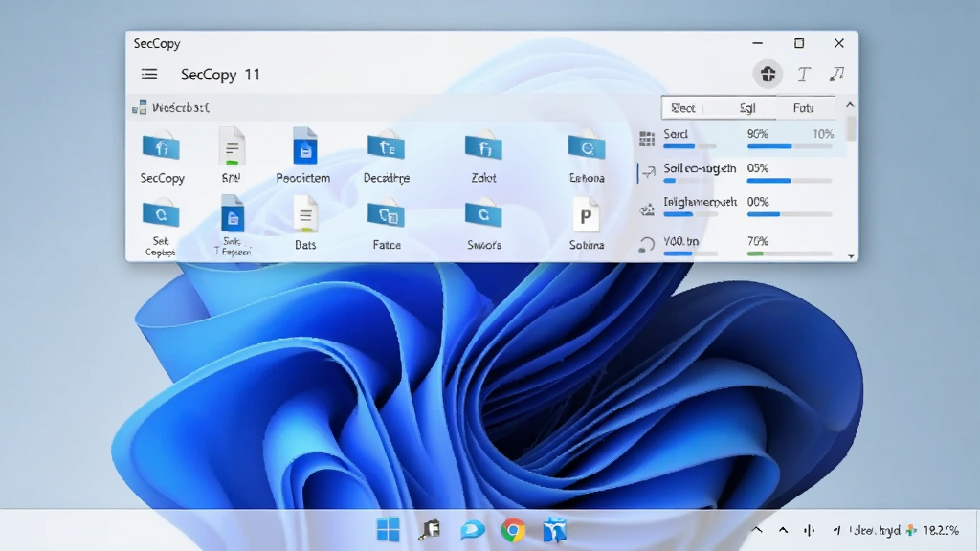Image resolution: width=980 pixels, height=551 pixels.
Task: Click the arrow icon beside Soll row
Action: 648,173
